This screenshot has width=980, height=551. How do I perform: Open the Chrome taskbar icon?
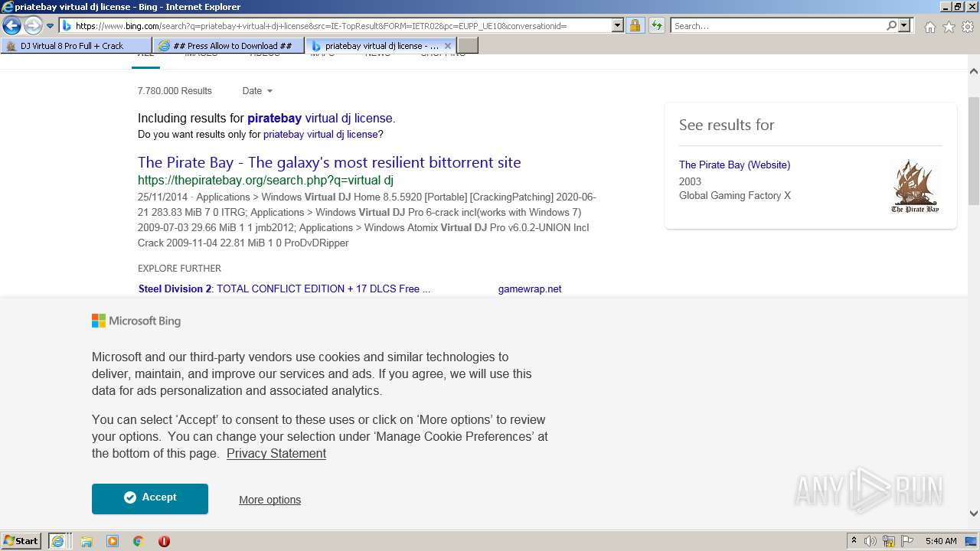(139, 541)
